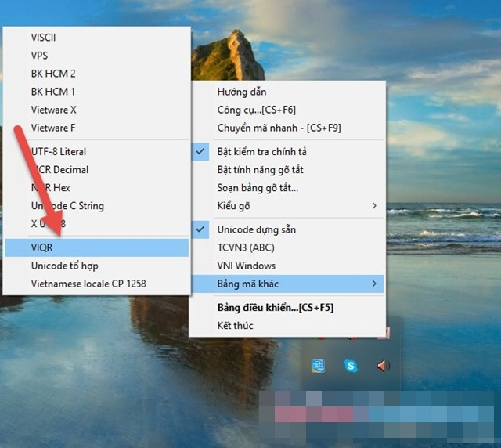Select 'Unicode tổ hợp' encoding
The height and width of the screenshot is (448, 501).
(64, 266)
